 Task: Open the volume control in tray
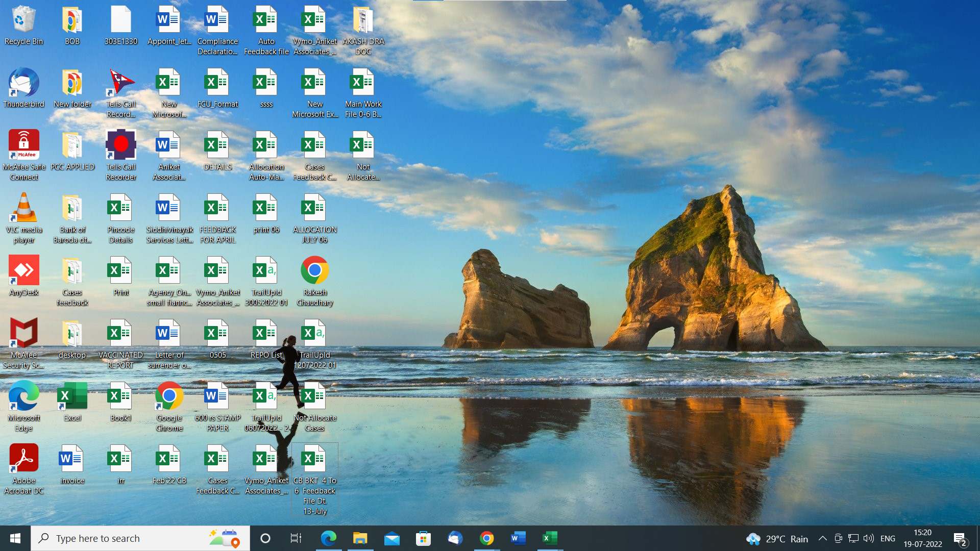pos(868,538)
